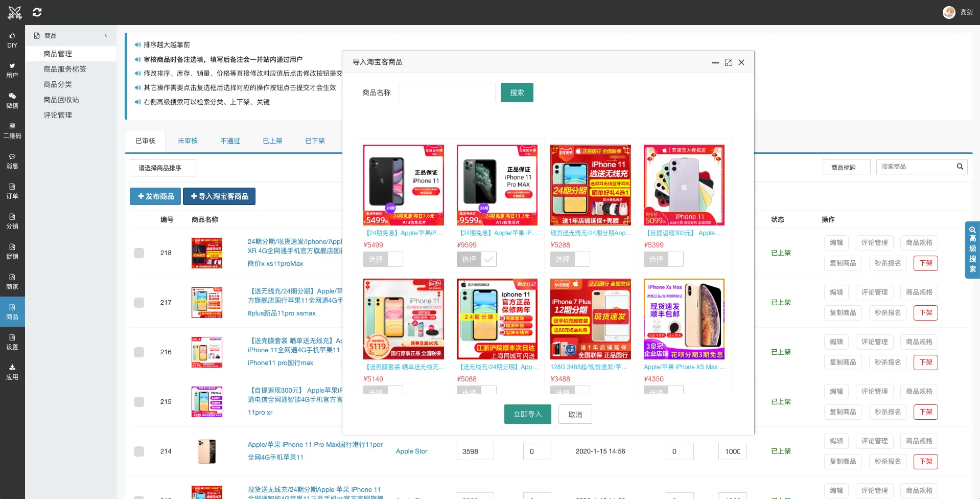Click 商品规格 for product 215
Image resolution: width=980 pixels, height=499 pixels.
(919, 392)
